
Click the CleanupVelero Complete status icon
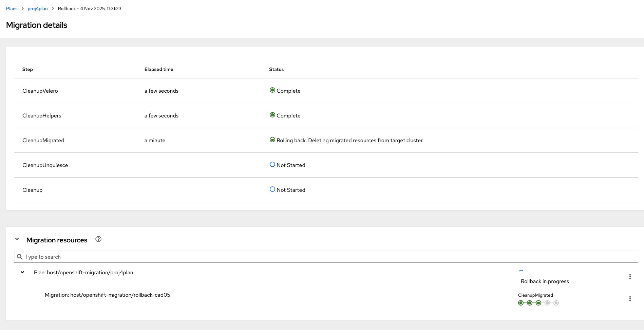(272, 90)
